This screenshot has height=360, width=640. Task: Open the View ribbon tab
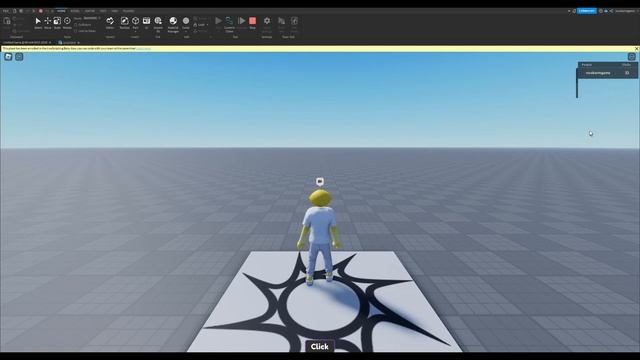[x=114, y=11]
